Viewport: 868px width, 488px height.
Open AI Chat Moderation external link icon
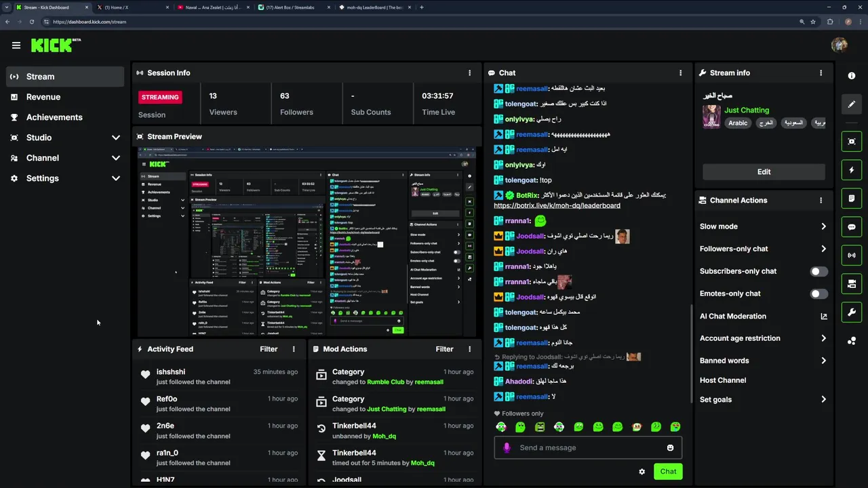point(824,316)
